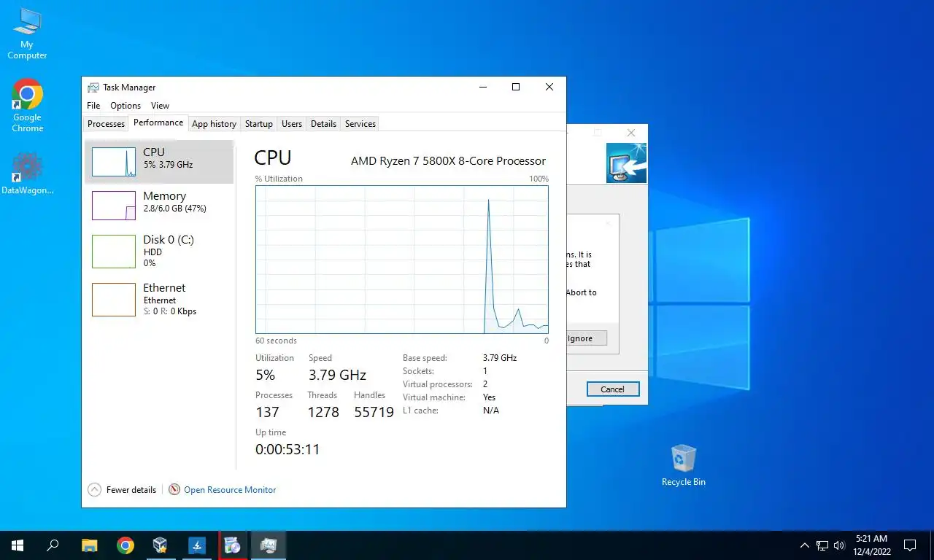Open the notification center icon

[x=910, y=545]
